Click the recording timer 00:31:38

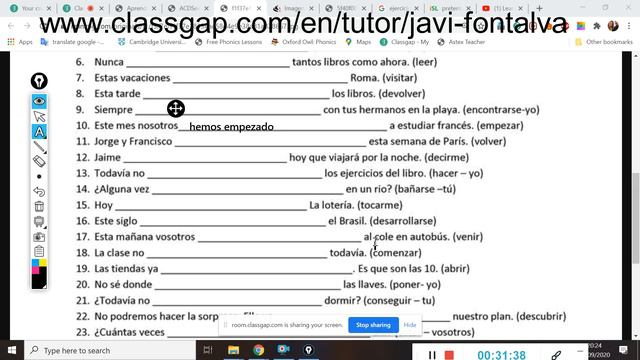coord(501,355)
